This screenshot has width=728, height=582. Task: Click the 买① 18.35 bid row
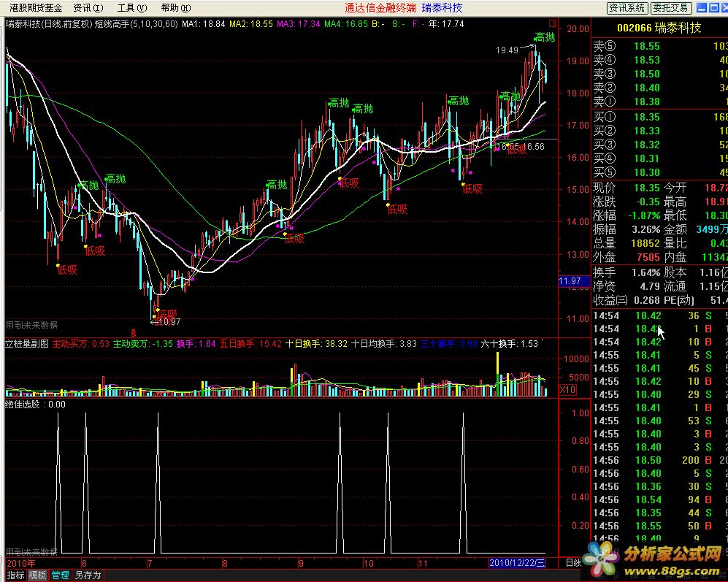pyautogui.click(x=660, y=117)
